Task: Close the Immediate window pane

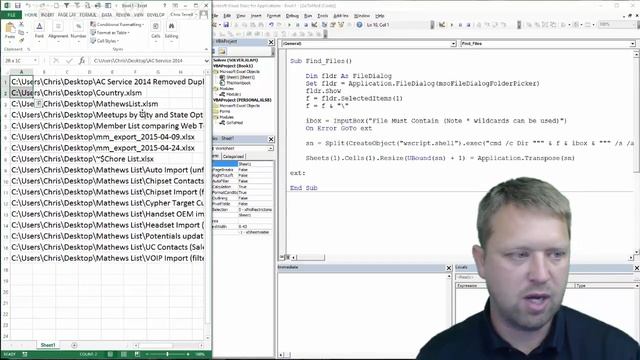Action: click(x=449, y=268)
